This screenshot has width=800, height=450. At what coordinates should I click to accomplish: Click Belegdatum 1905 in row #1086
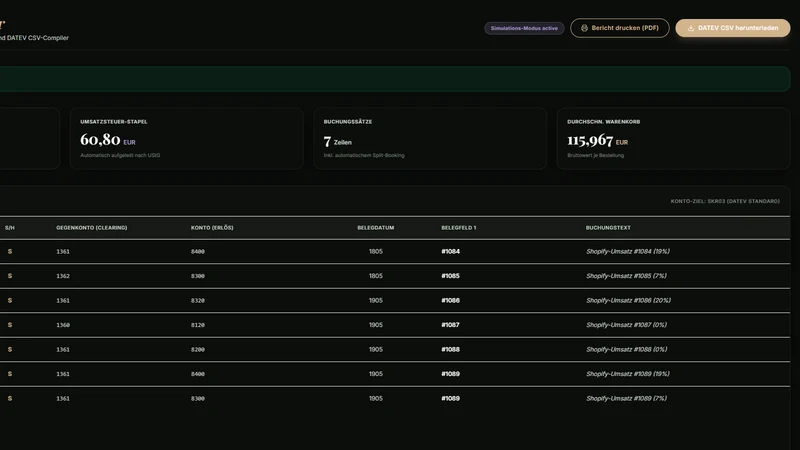[376, 301]
